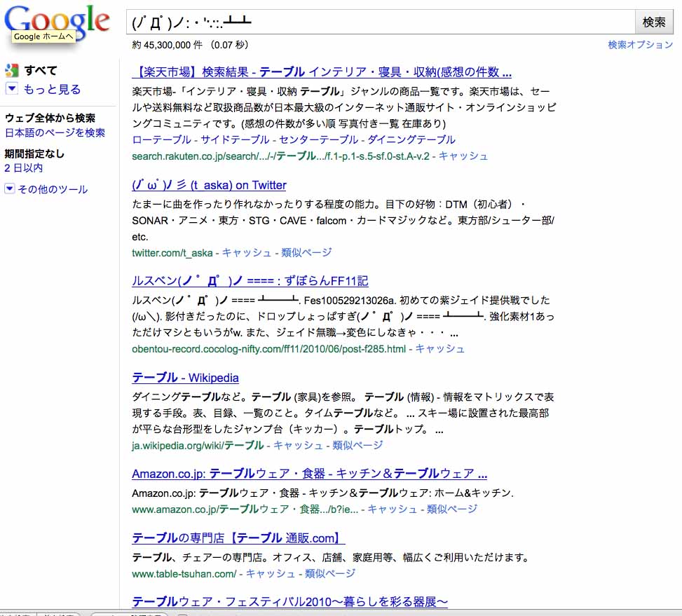
Task: Click the 検索 button
Action: pyautogui.click(x=654, y=22)
